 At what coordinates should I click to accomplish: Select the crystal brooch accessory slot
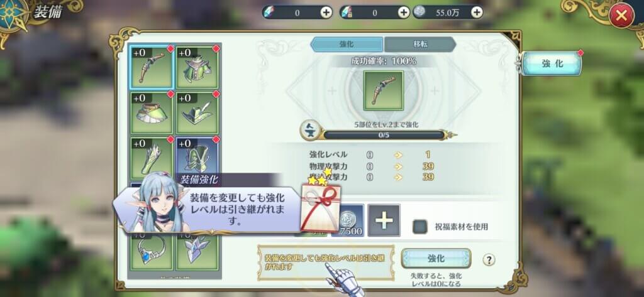(197, 252)
